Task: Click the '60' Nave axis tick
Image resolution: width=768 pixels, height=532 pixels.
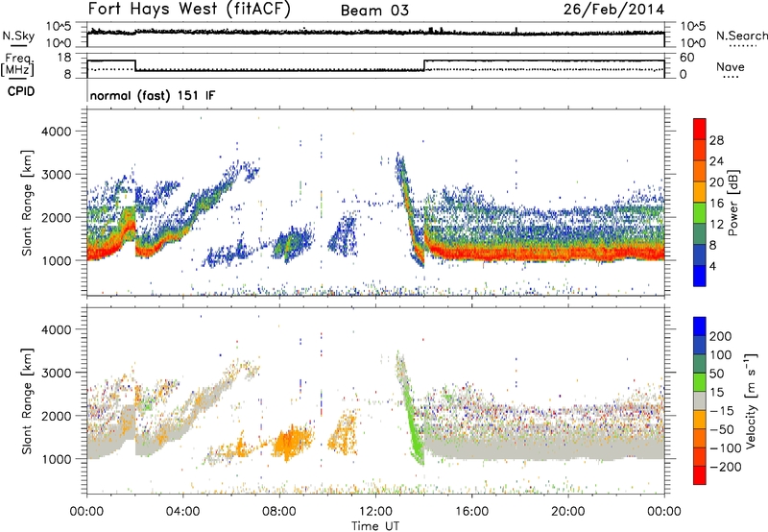Action: pyautogui.click(x=687, y=58)
